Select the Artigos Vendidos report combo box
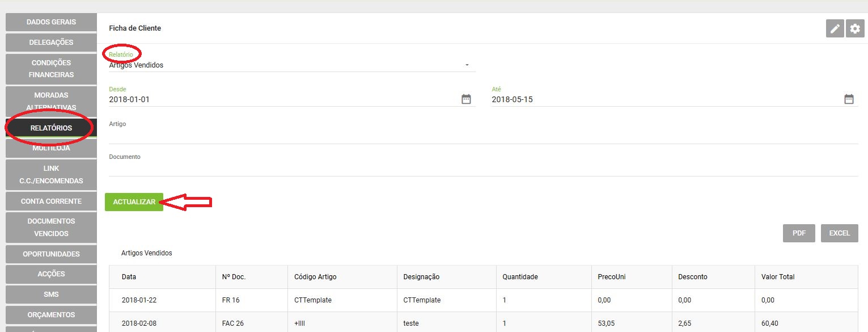The image size is (868, 332). pyautogui.click(x=292, y=65)
